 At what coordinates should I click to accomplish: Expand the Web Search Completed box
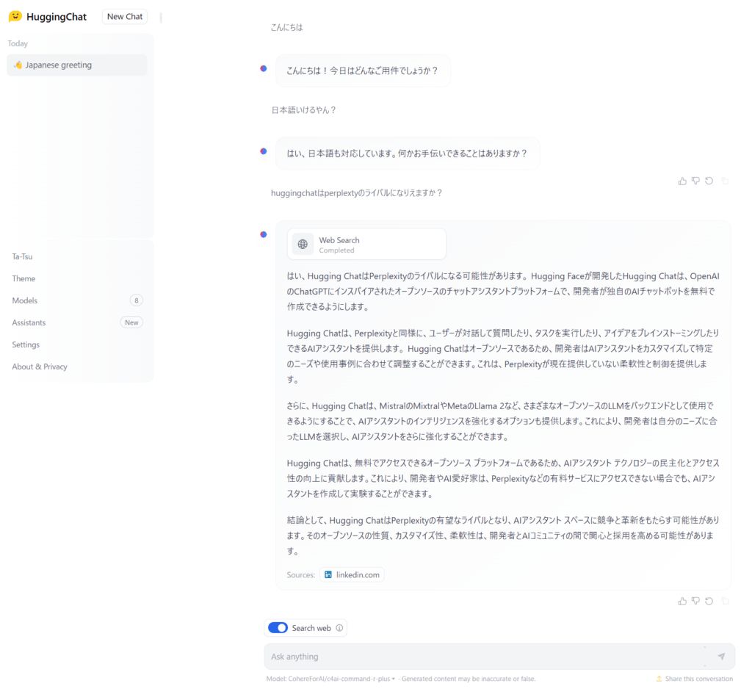(x=366, y=244)
